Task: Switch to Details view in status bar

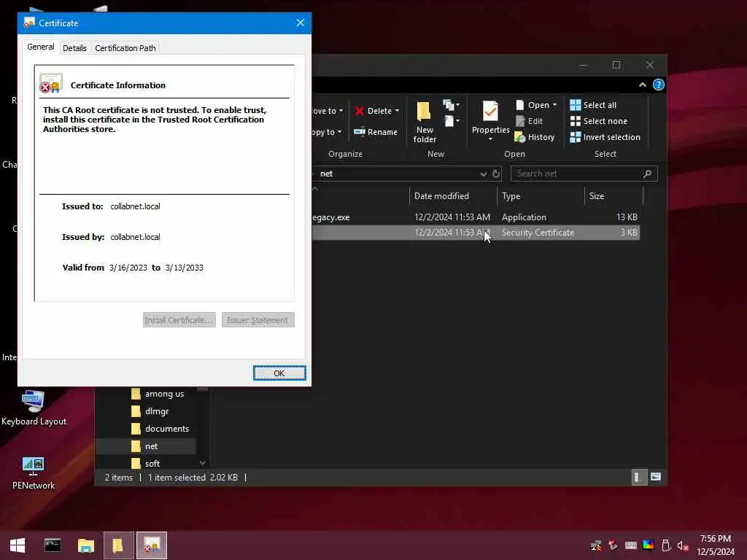Action: [x=639, y=477]
